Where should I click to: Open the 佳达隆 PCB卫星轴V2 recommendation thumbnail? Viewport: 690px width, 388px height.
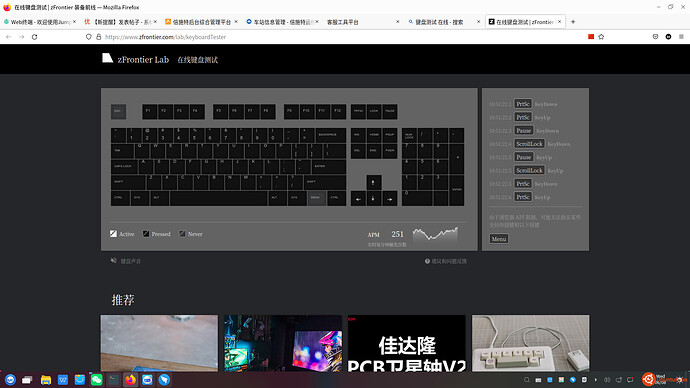407,343
